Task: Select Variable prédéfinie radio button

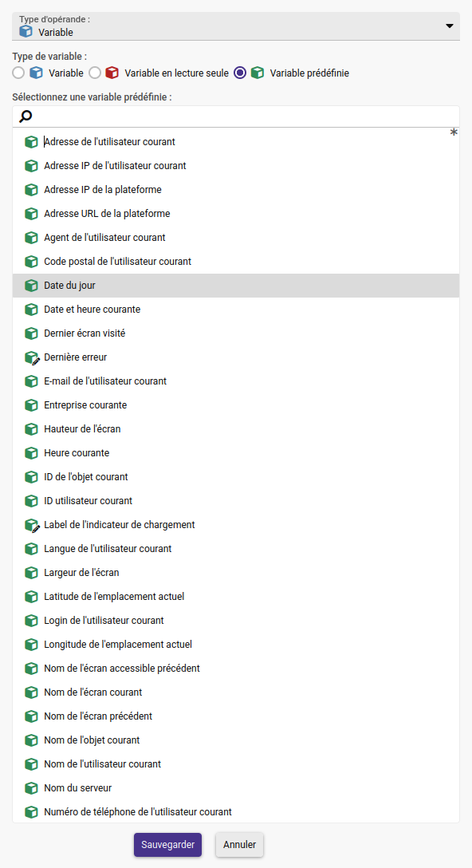Action: click(240, 73)
